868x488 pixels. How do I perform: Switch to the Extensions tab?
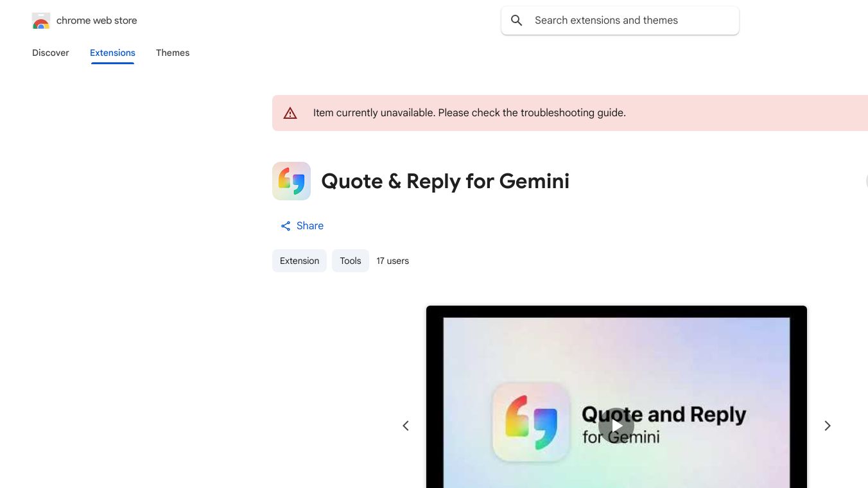click(x=112, y=53)
